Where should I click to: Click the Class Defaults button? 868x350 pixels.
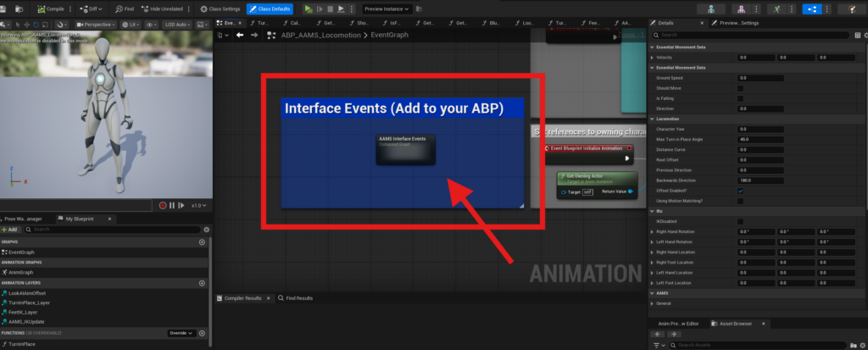click(270, 8)
